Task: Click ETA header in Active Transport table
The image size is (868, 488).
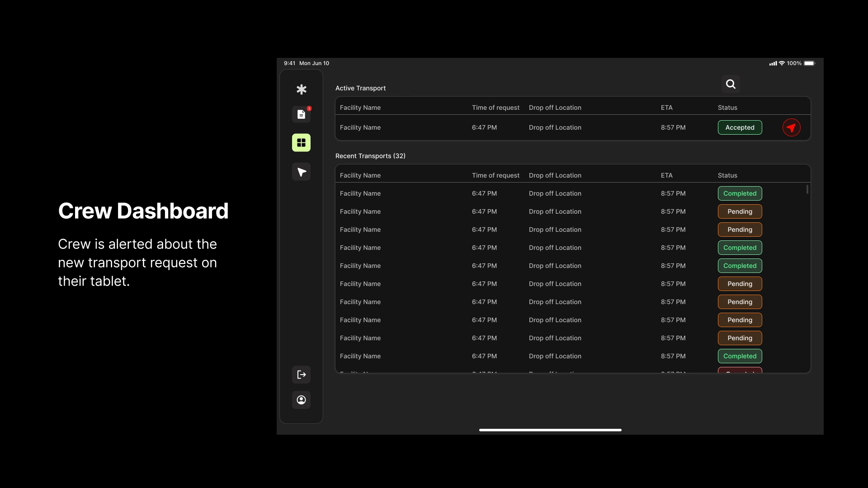Action: [666, 108]
